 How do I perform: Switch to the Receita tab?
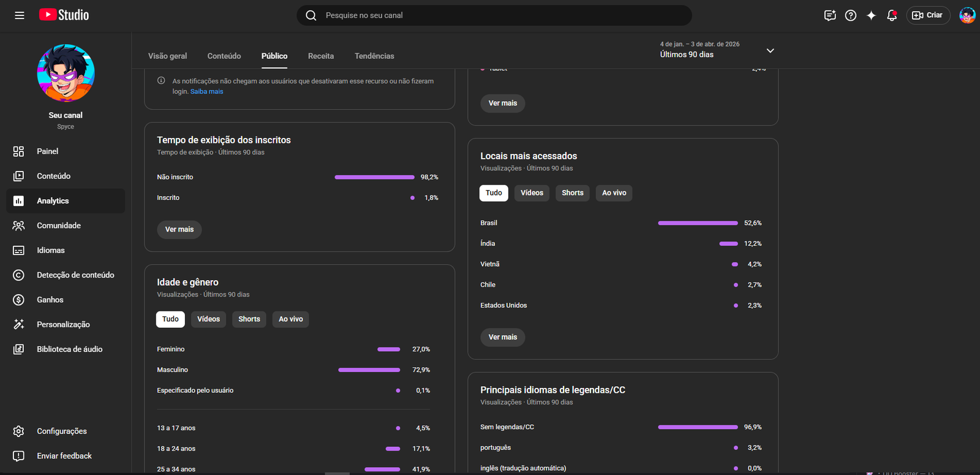[x=321, y=56]
